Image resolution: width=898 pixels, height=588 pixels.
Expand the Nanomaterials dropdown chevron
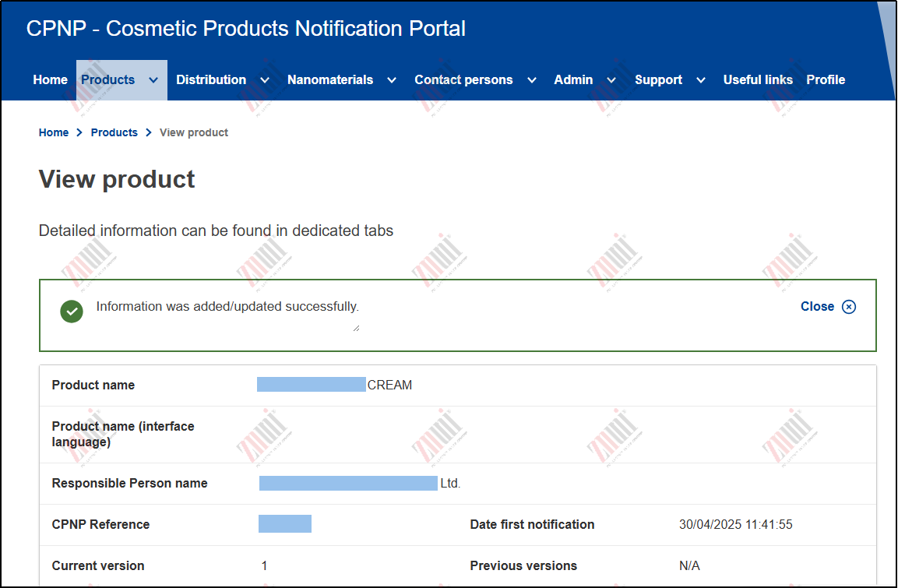tap(392, 80)
